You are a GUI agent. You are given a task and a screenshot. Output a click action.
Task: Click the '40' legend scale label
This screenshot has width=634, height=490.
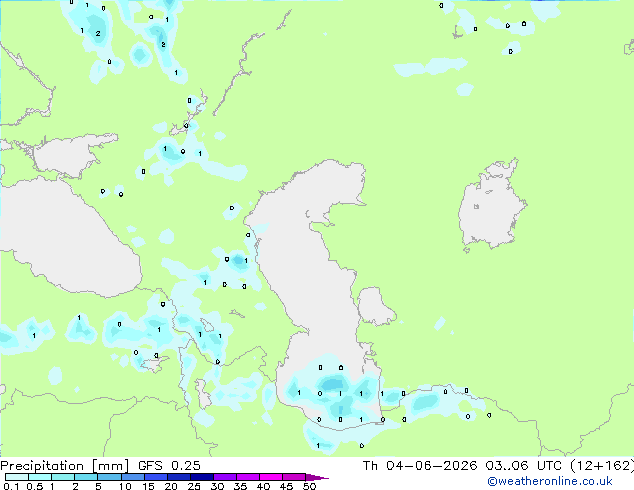coord(263,486)
